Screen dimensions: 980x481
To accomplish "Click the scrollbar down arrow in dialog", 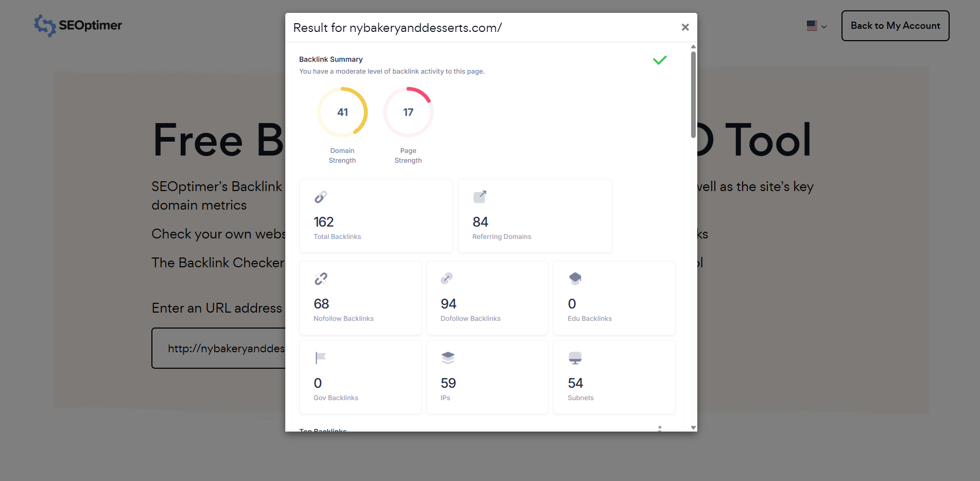I will 693,427.
